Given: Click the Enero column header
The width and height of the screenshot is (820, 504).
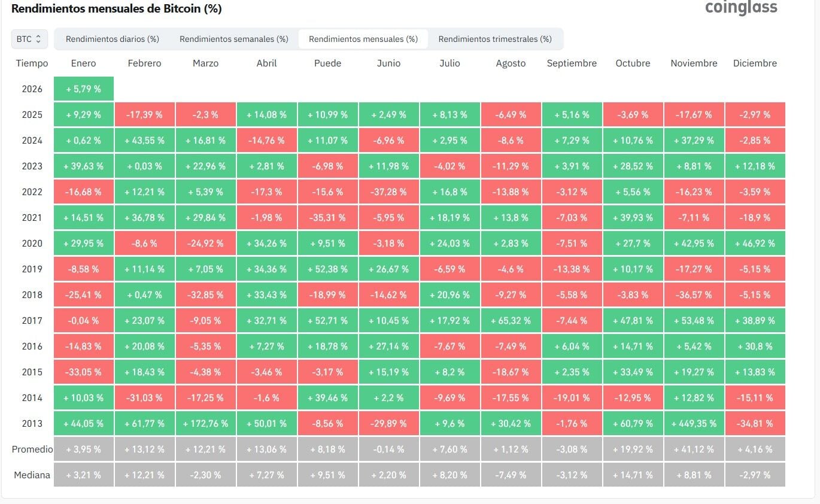Looking at the screenshot, I should (83, 63).
